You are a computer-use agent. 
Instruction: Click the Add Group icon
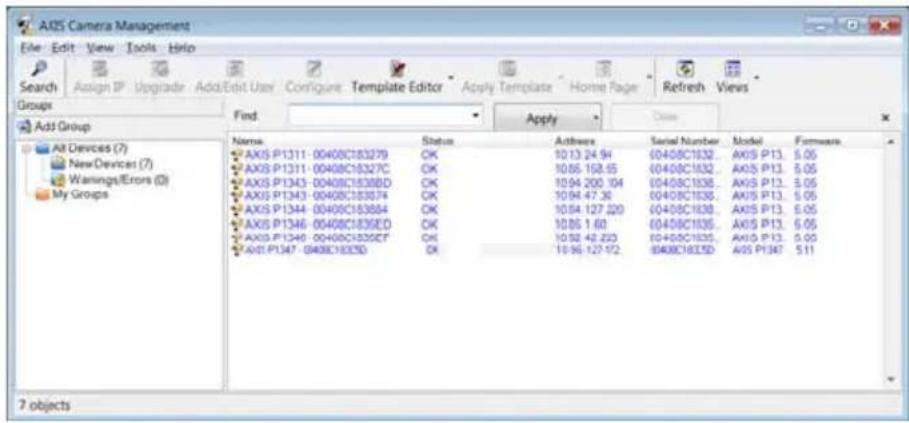point(24,126)
